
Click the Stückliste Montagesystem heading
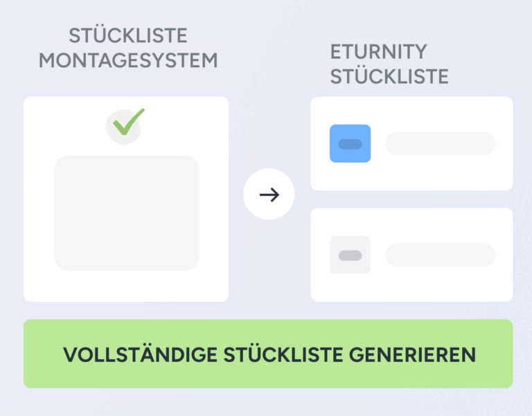click(x=128, y=47)
